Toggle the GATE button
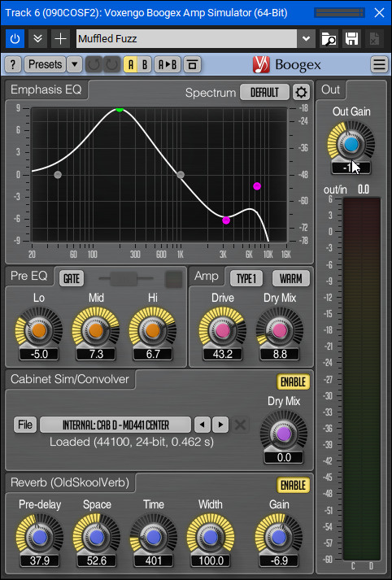392x580 pixels. (x=72, y=278)
